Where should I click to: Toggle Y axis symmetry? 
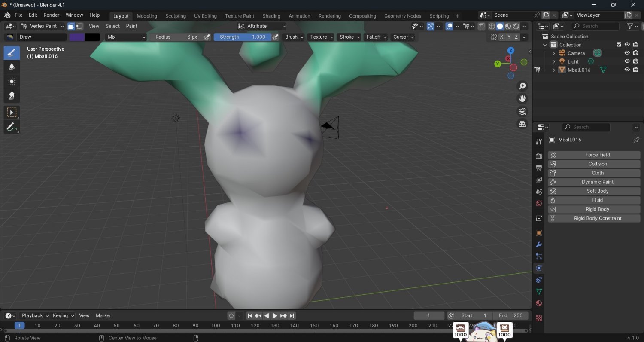tap(509, 37)
